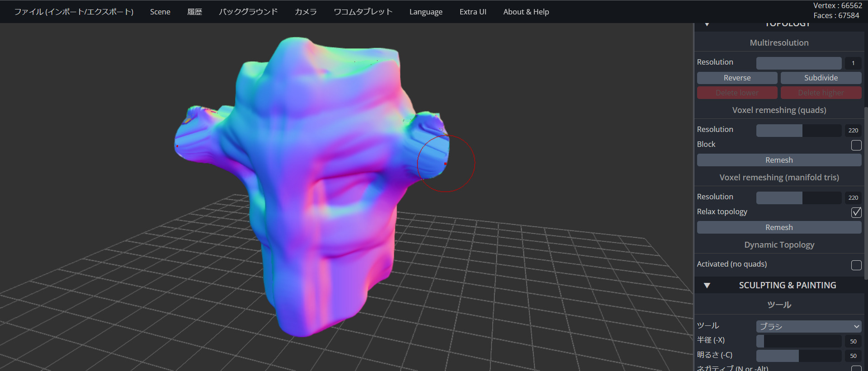Open the ワコムタブレット menu

pos(363,12)
